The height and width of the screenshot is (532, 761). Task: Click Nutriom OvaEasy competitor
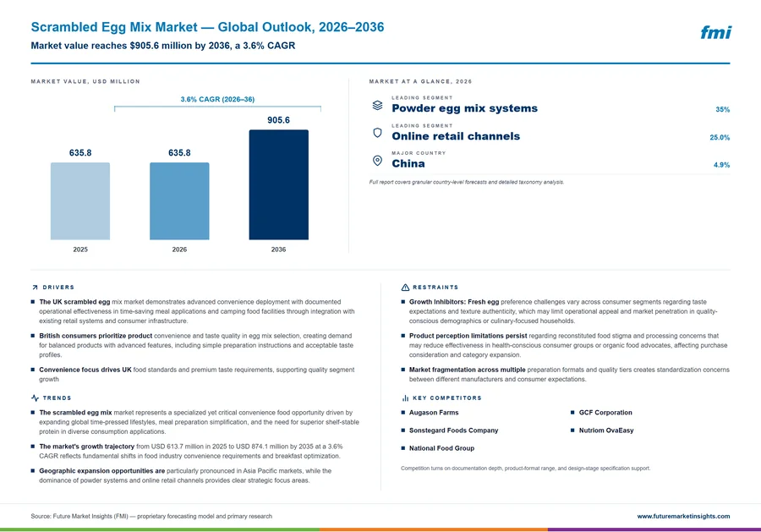tap(606, 431)
